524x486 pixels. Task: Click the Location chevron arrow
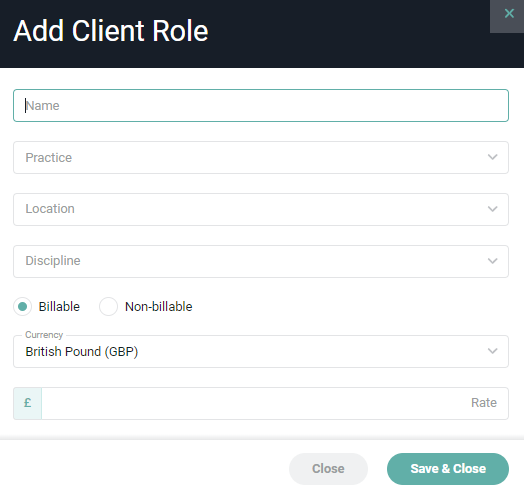tap(492, 209)
